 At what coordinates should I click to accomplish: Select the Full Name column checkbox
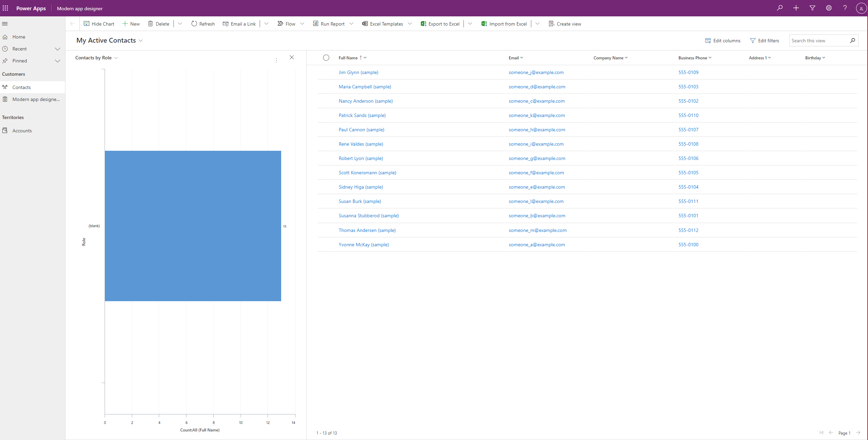tap(325, 57)
